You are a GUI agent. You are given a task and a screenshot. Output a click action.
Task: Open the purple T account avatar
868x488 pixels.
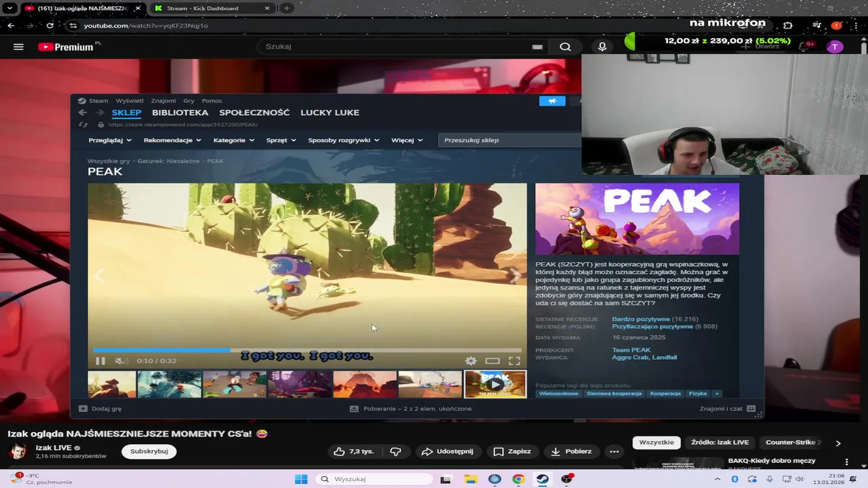(835, 47)
